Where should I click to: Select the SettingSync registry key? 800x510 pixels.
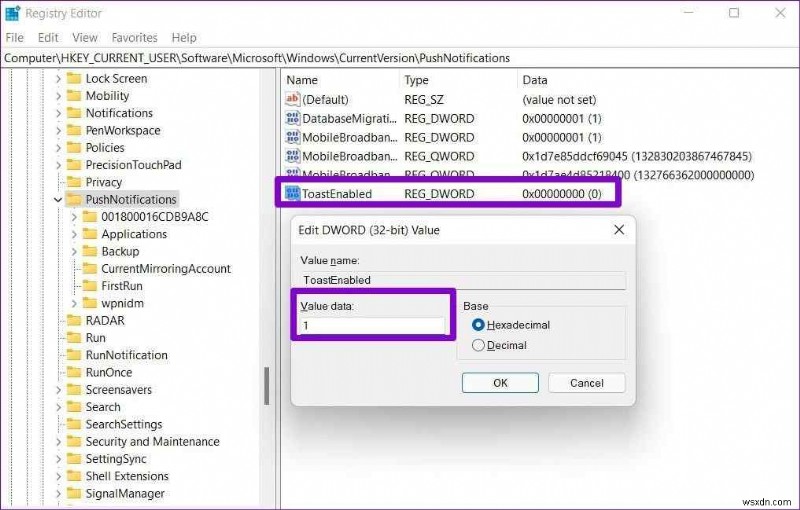click(x=116, y=459)
